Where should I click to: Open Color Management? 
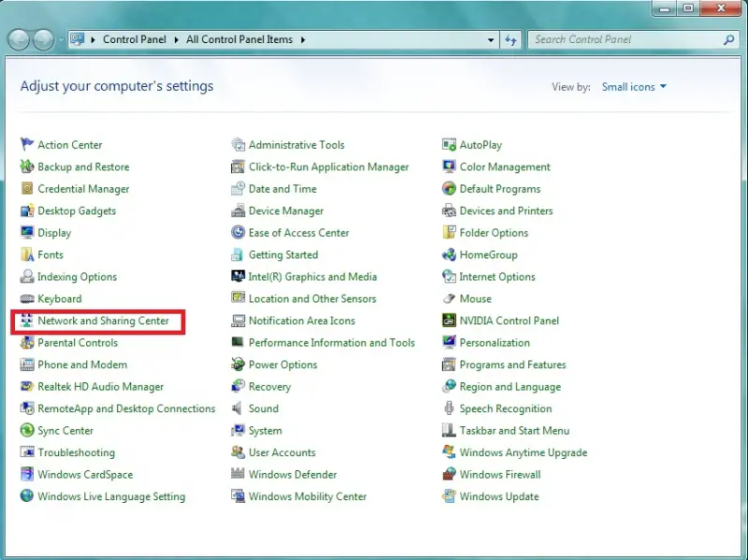[505, 167]
